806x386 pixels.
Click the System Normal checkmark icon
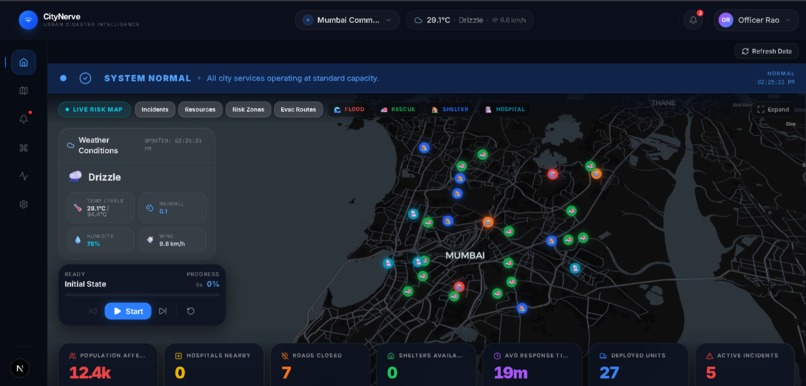point(85,78)
